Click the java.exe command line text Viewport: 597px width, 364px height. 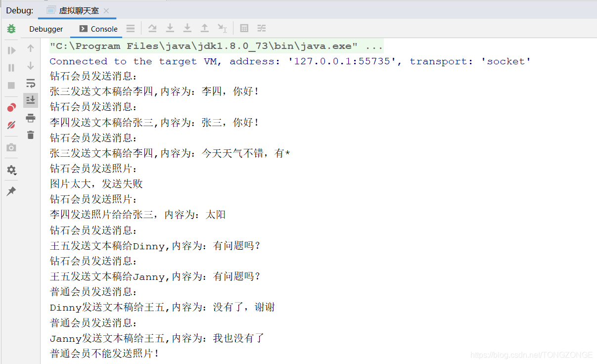click(x=216, y=46)
